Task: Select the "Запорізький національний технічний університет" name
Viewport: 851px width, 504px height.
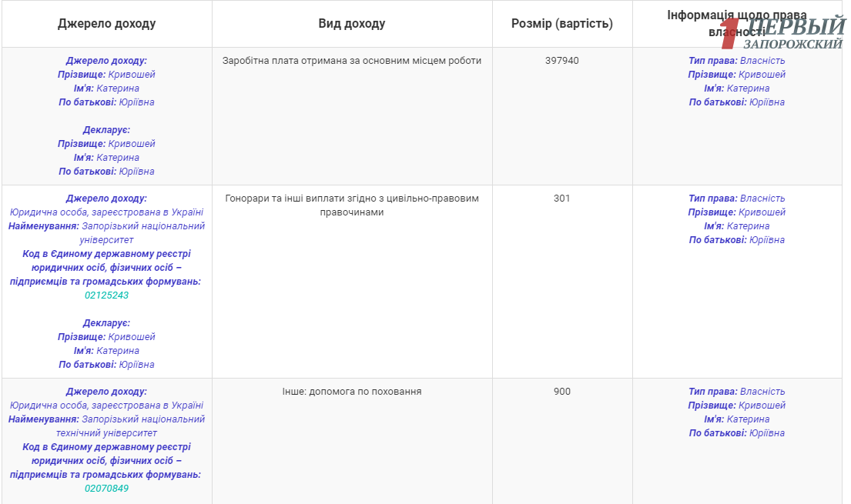Action: (x=106, y=426)
